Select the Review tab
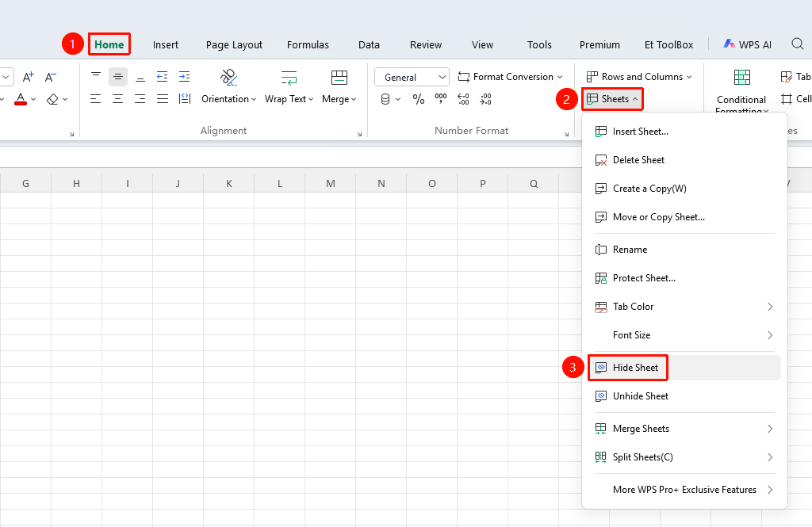 coord(426,45)
